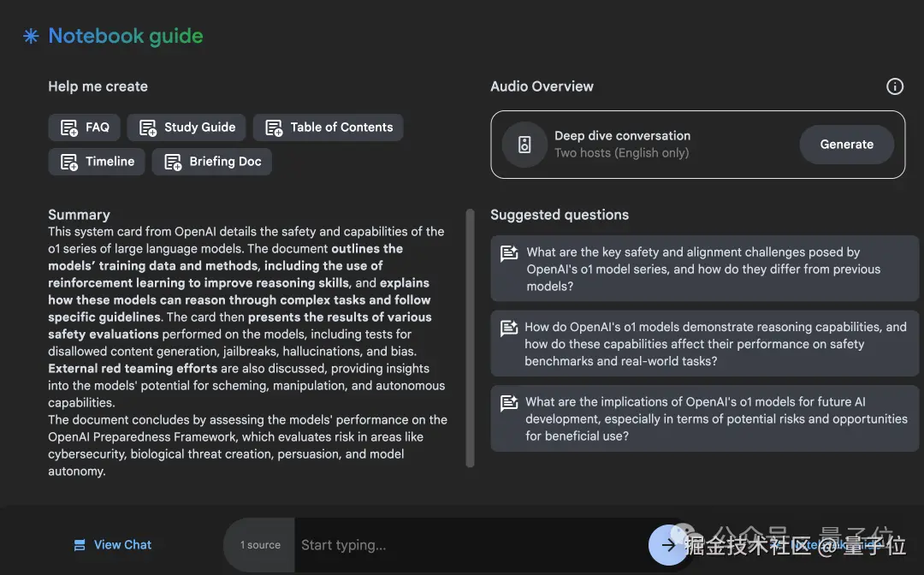Screen dimensions: 924x575
Task: Generate a Briefing Doc
Action: tap(212, 162)
